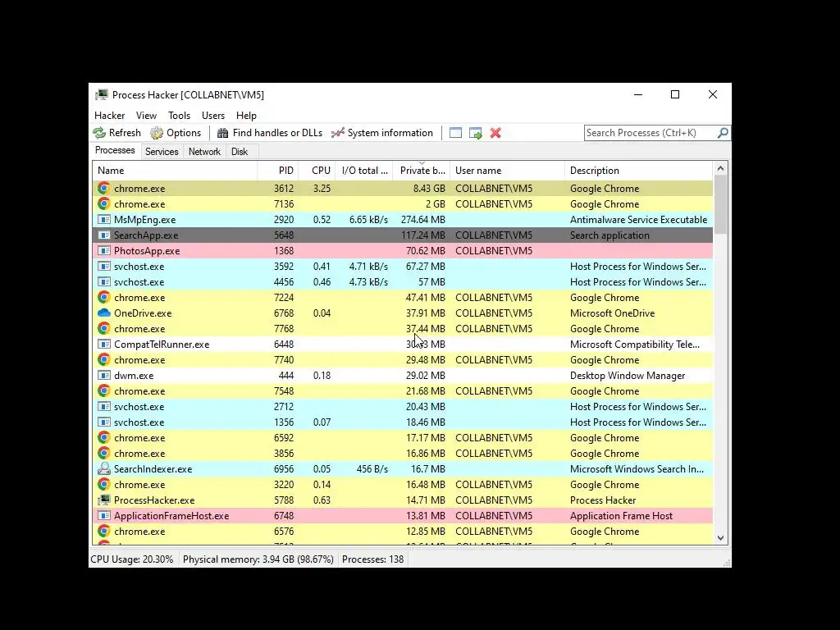Open the Hacker menu
The image size is (840, 630).
[x=109, y=116]
